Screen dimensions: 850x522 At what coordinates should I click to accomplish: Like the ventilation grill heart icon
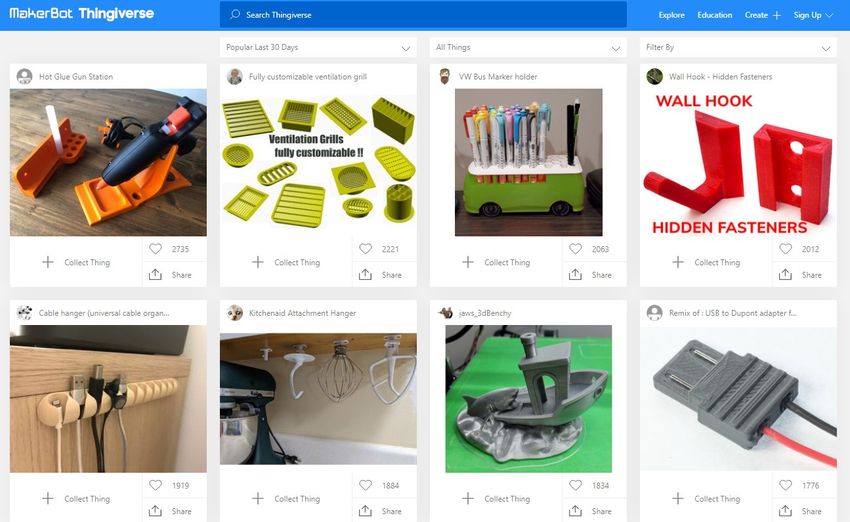(365, 249)
